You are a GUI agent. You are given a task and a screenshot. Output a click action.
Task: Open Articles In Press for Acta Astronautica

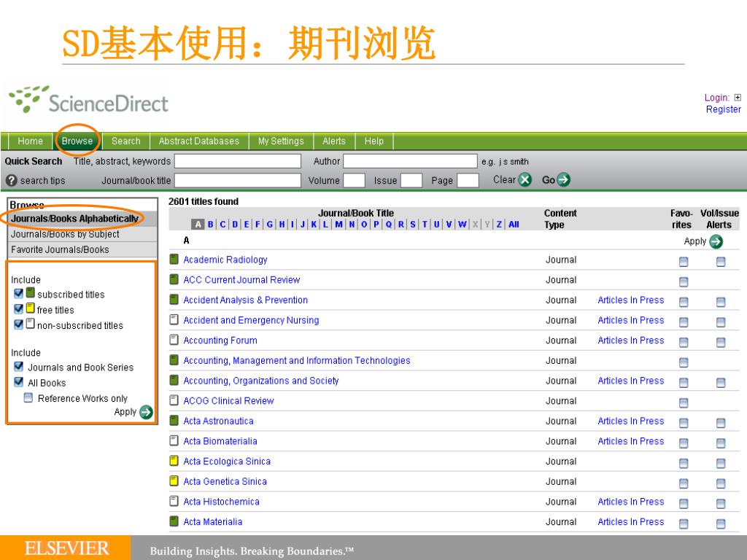[x=631, y=421]
